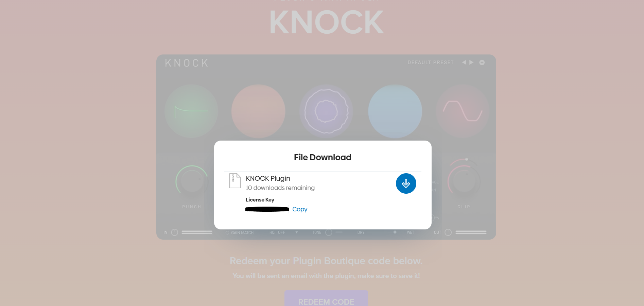Click the orange saturation circle
Viewport: 644px width, 306px height.
[x=258, y=111]
